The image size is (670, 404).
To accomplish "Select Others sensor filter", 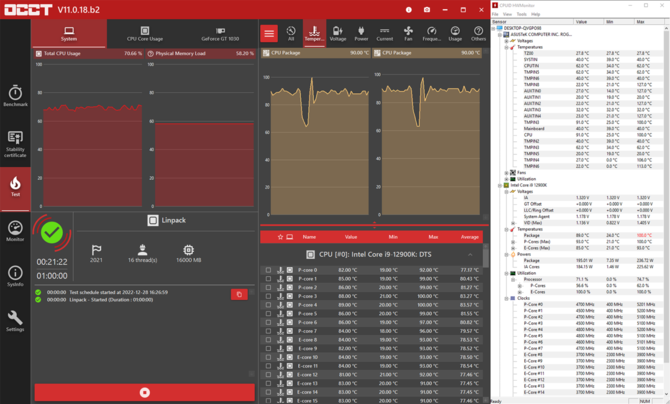I will [x=479, y=33].
